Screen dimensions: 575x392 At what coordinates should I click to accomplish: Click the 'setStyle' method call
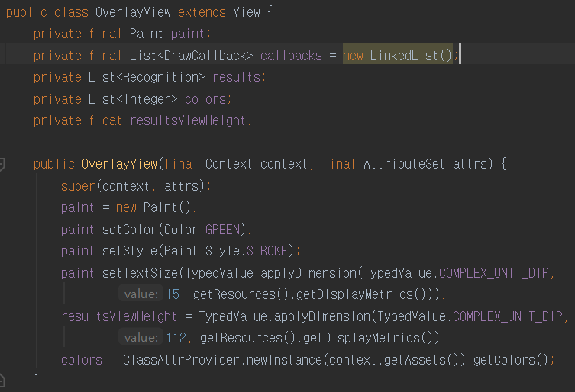click(x=130, y=252)
